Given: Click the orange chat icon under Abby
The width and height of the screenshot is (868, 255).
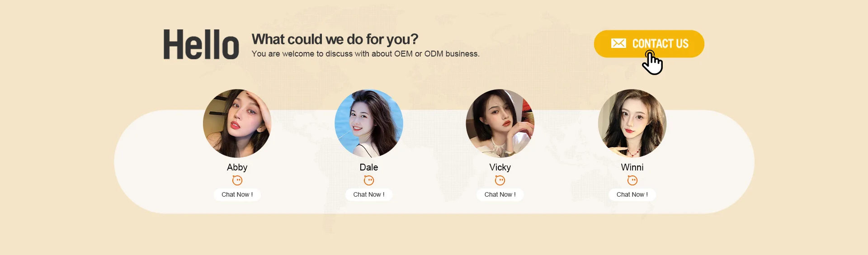Looking at the screenshot, I should (237, 180).
